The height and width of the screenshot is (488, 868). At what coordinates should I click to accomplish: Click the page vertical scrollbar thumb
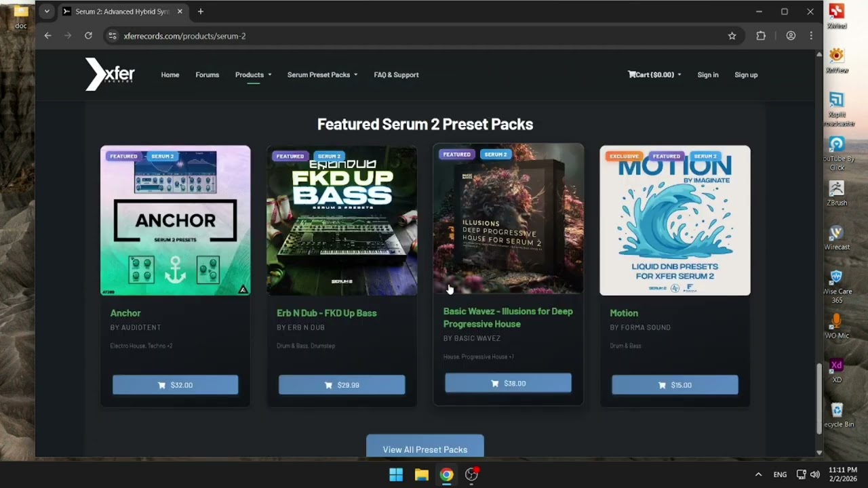(819, 398)
